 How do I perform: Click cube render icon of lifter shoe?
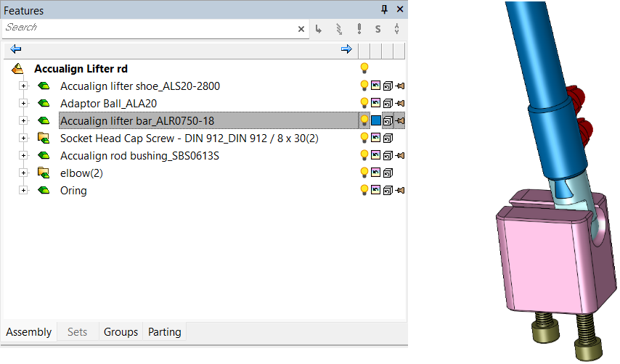click(388, 86)
